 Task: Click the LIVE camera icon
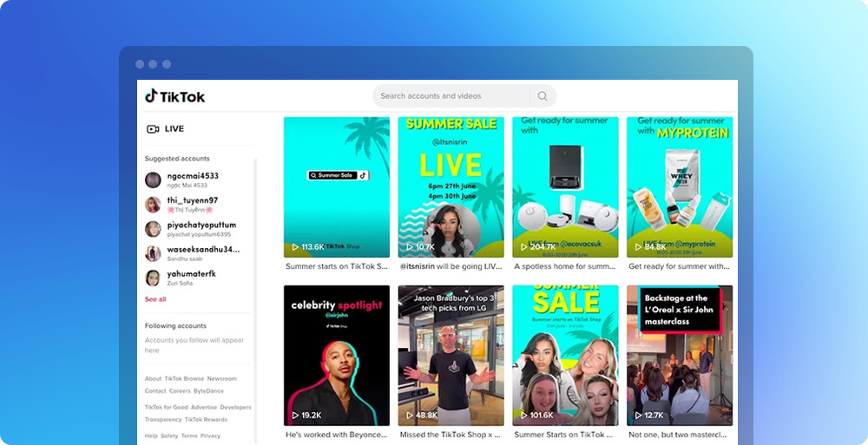pos(153,129)
